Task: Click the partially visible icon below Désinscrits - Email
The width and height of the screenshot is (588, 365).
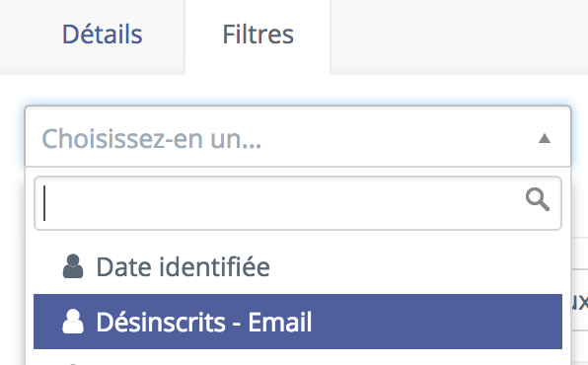Action: (x=73, y=363)
